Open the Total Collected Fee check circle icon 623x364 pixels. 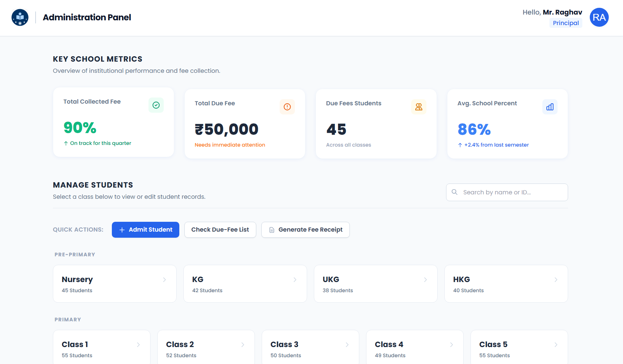click(156, 105)
